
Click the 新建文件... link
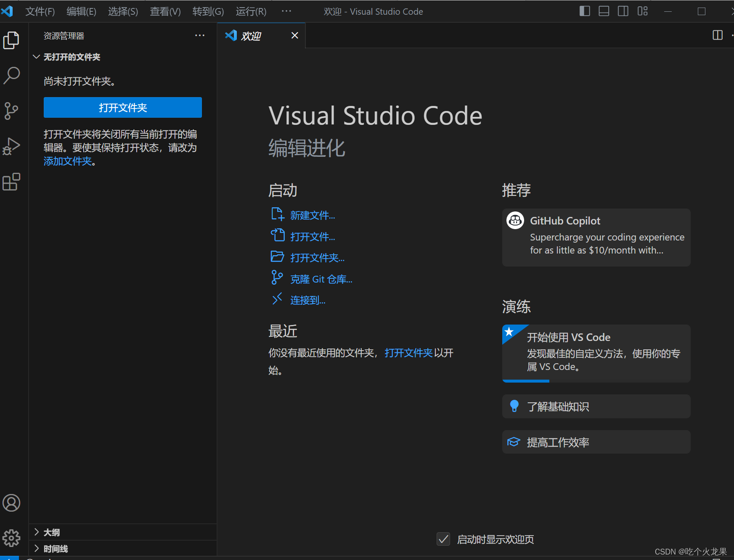pos(313,216)
